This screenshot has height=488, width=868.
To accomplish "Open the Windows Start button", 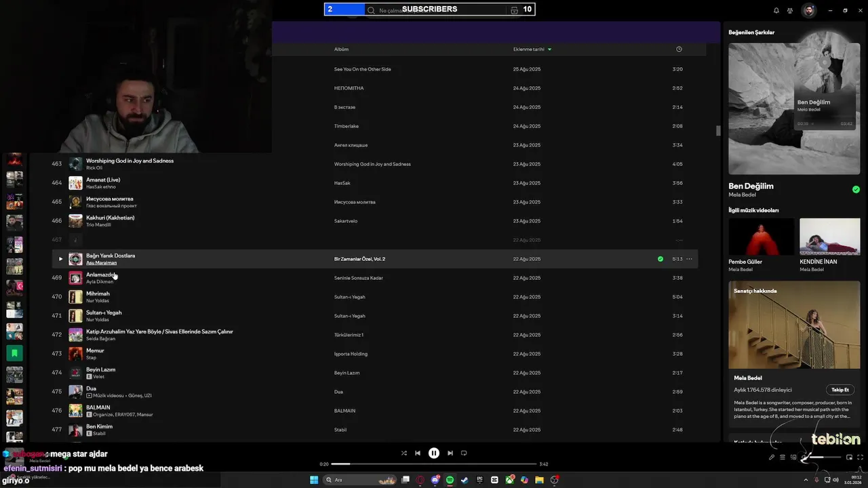I will click(314, 480).
